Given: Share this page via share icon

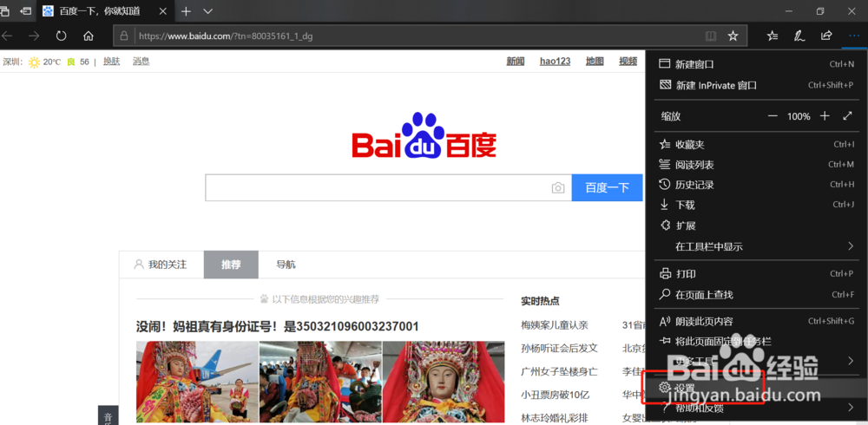Looking at the screenshot, I should 826,36.
